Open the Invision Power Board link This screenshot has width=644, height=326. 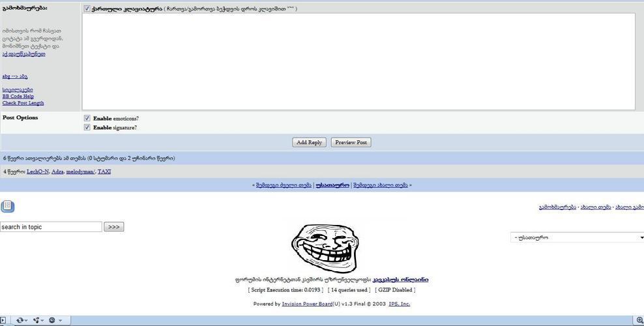[307, 304]
